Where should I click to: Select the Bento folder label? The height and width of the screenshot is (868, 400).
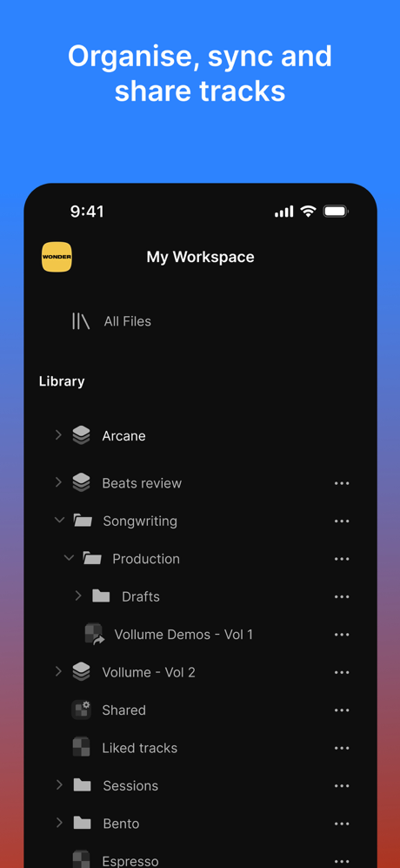[x=121, y=824]
